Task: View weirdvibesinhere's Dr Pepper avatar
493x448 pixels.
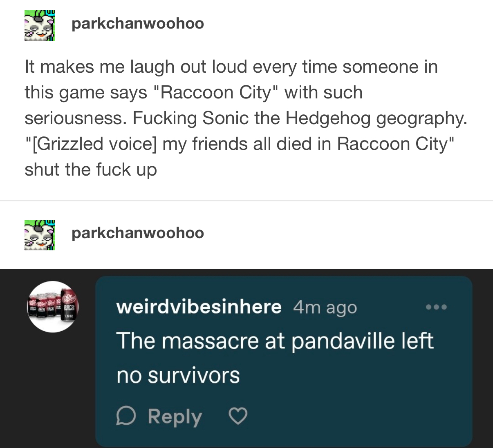Action: [53, 306]
